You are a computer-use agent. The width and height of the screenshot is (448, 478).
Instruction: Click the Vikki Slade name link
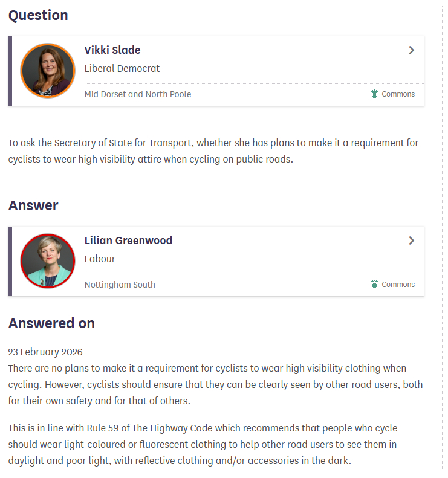click(x=112, y=50)
